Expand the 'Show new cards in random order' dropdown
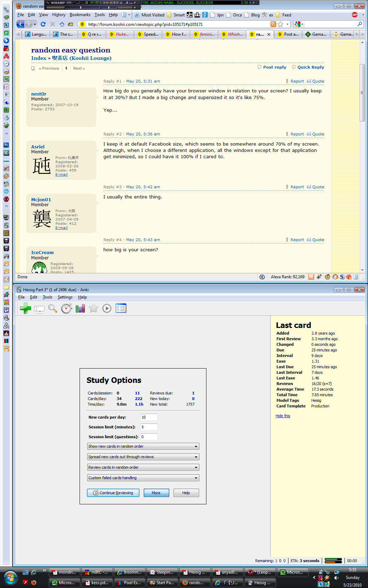 coord(143,446)
